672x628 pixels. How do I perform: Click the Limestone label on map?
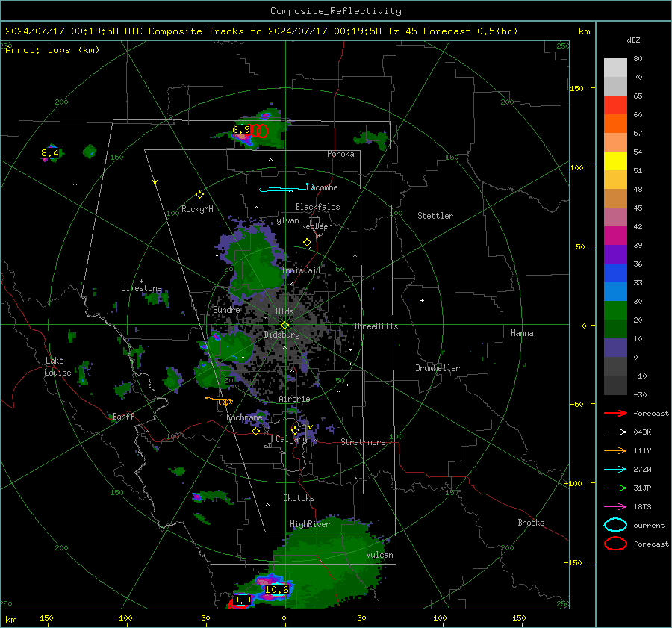(x=141, y=288)
